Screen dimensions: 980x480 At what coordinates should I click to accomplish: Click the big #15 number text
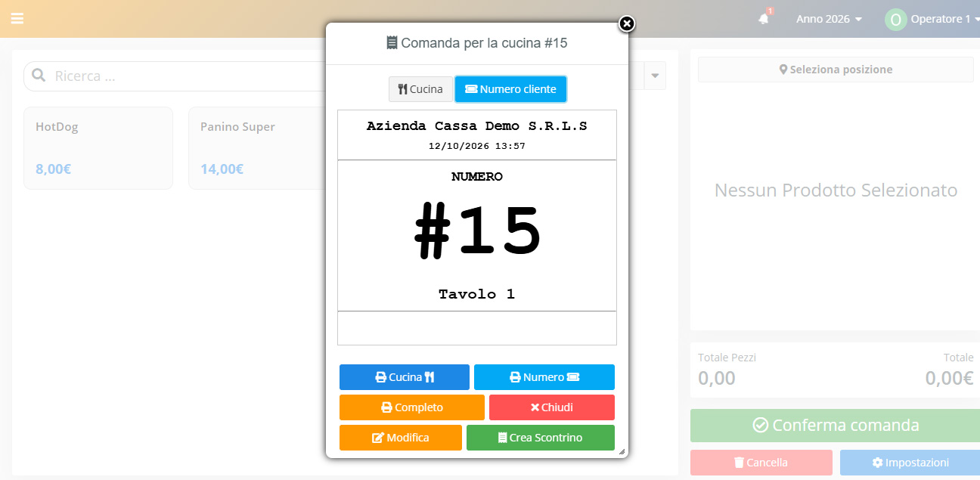pos(477,232)
